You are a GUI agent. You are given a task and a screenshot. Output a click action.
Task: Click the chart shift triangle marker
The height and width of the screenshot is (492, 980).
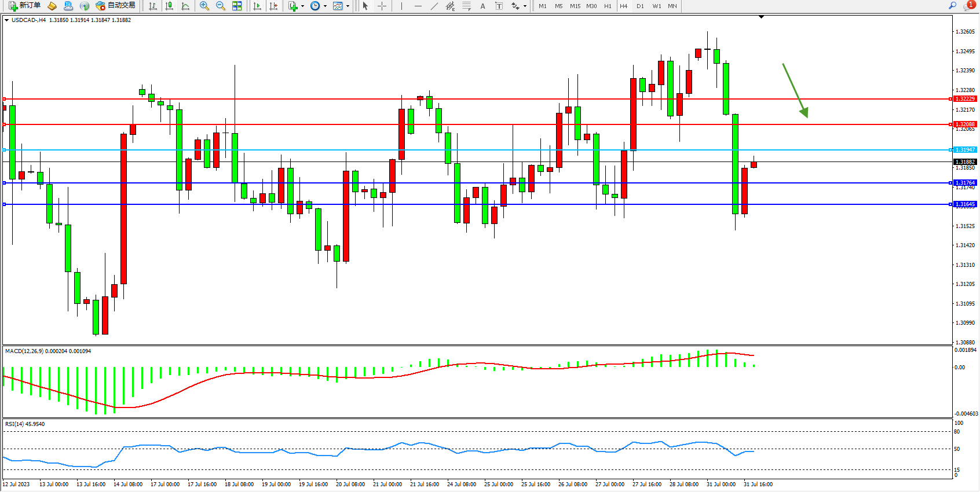pyautogui.click(x=761, y=17)
